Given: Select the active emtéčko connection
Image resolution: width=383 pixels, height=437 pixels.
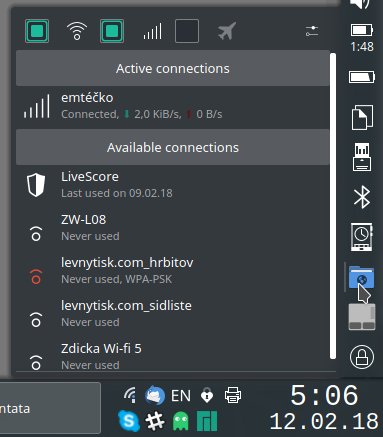Looking at the screenshot, I should (x=173, y=106).
